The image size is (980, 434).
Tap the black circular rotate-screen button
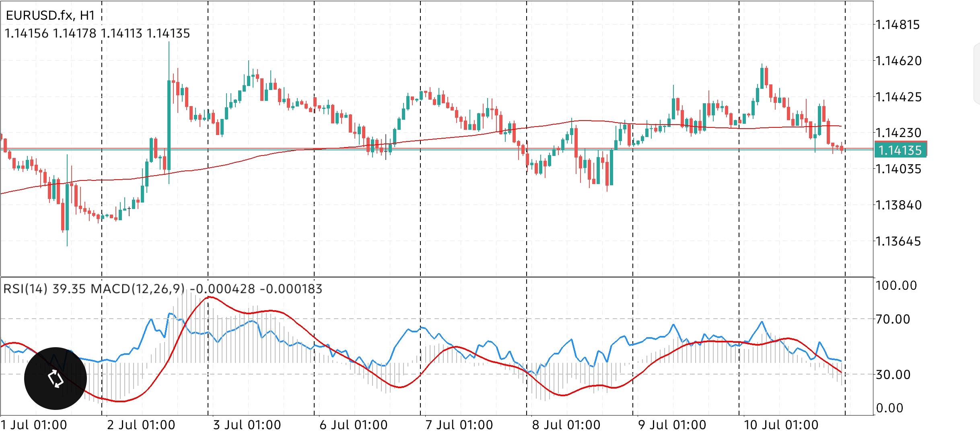point(56,379)
